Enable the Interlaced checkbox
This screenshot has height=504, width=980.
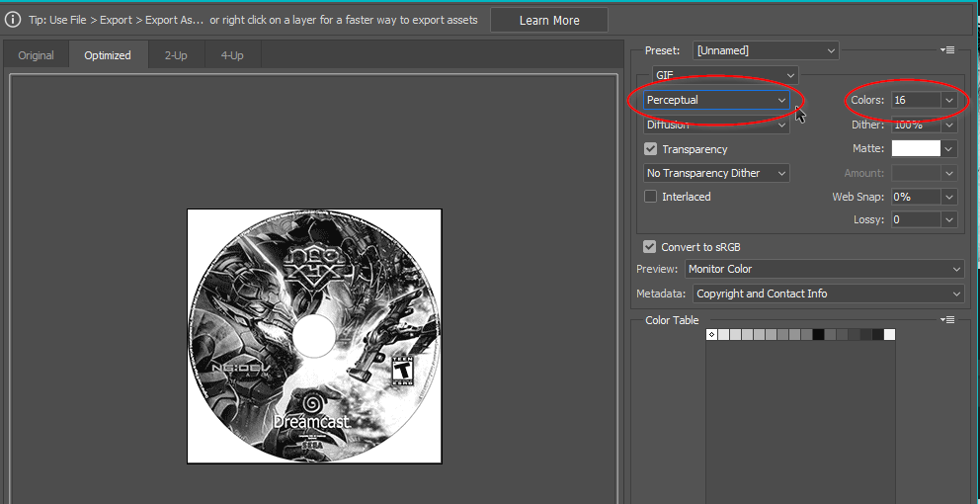(651, 197)
